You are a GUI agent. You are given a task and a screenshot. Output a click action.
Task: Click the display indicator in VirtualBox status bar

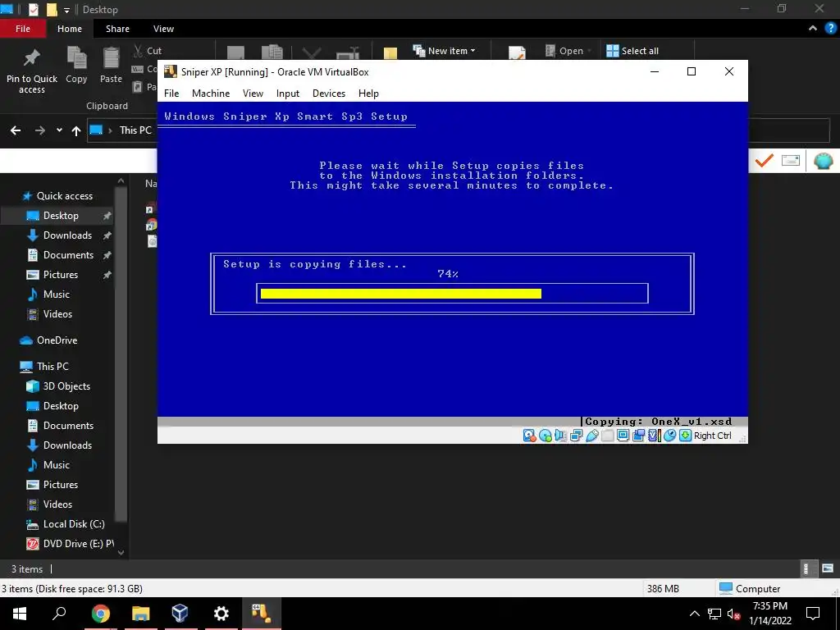click(623, 436)
